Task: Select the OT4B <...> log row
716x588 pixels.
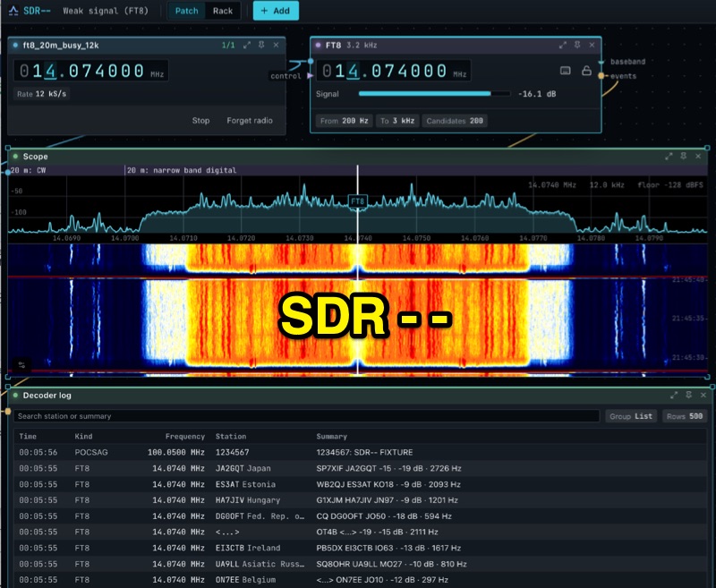Action: pos(360,533)
